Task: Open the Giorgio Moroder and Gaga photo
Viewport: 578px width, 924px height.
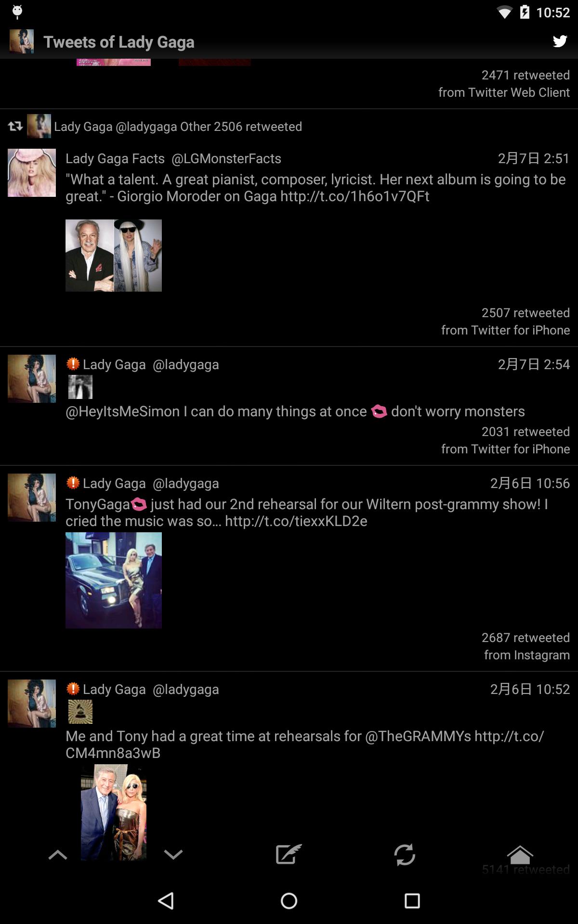Action: point(114,256)
